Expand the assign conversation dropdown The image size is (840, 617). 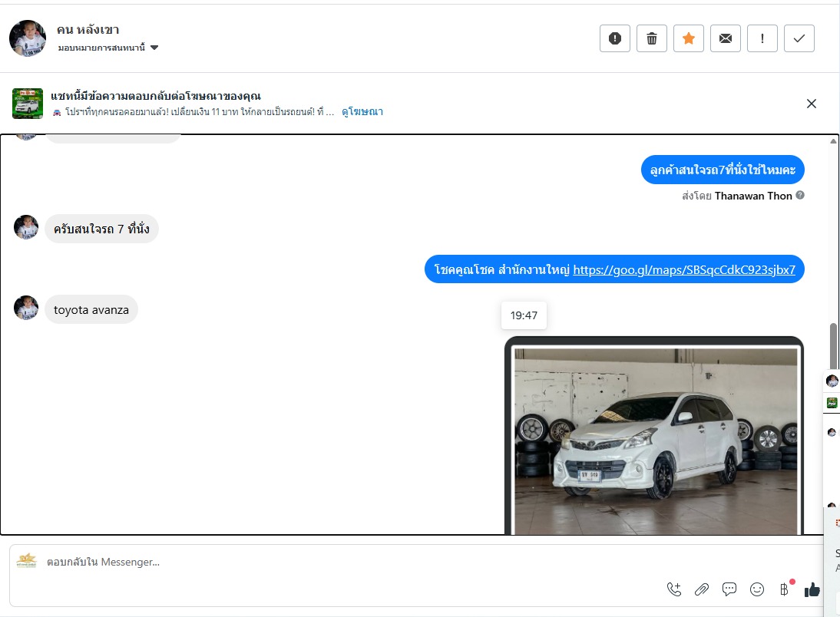click(154, 48)
